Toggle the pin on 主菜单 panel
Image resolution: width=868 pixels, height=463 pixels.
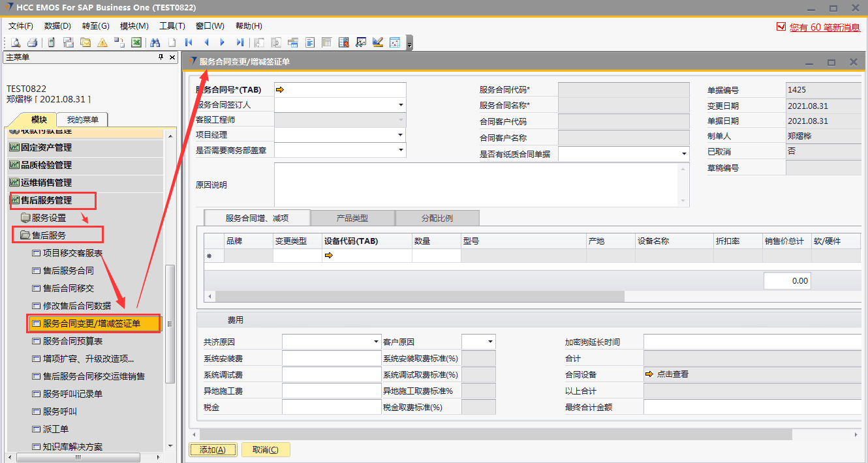161,57
